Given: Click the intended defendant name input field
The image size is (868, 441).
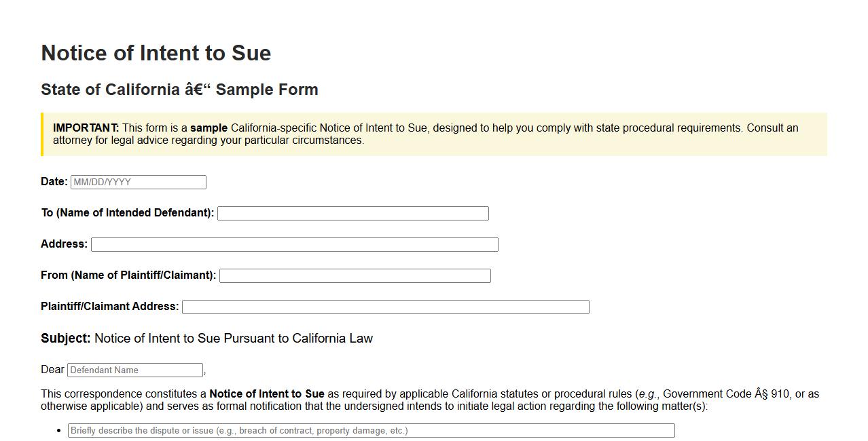Looking at the screenshot, I should tap(352, 213).
